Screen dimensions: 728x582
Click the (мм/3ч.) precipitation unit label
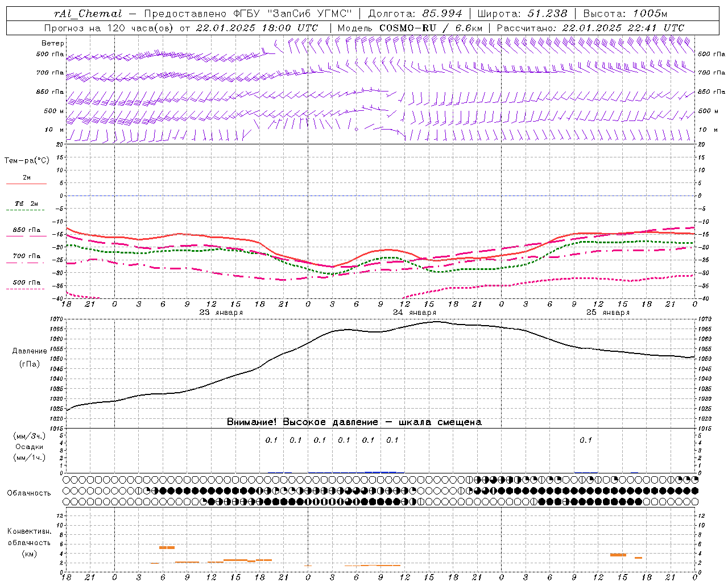tap(30, 436)
